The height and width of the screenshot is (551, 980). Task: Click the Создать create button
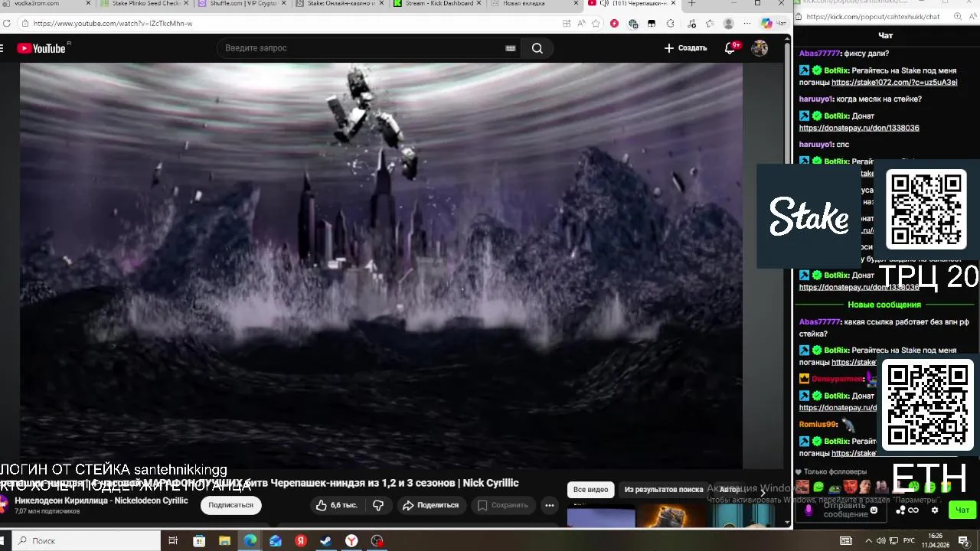pyautogui.click(x=685, y=48)
